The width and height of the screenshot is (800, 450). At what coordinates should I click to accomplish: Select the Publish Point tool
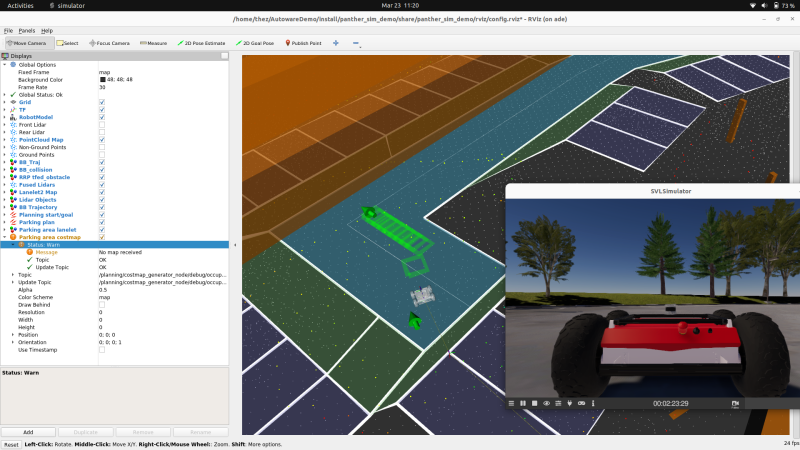click(304, 43)
